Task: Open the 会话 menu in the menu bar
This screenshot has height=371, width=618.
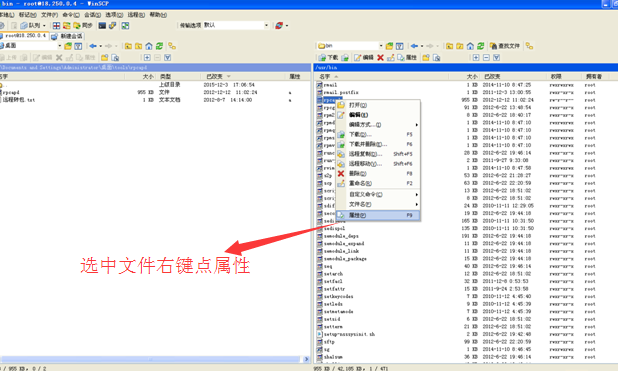Action: [92, 15]
